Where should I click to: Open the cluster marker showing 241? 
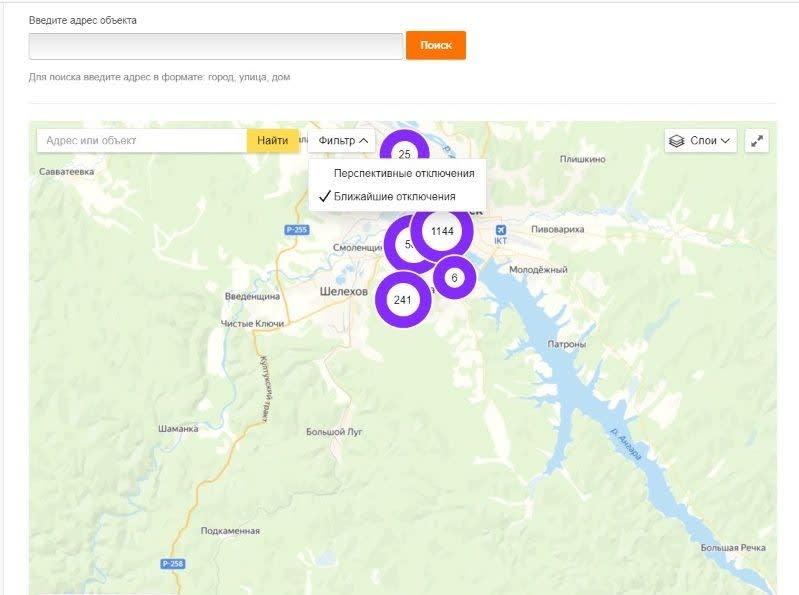(403, 300)
